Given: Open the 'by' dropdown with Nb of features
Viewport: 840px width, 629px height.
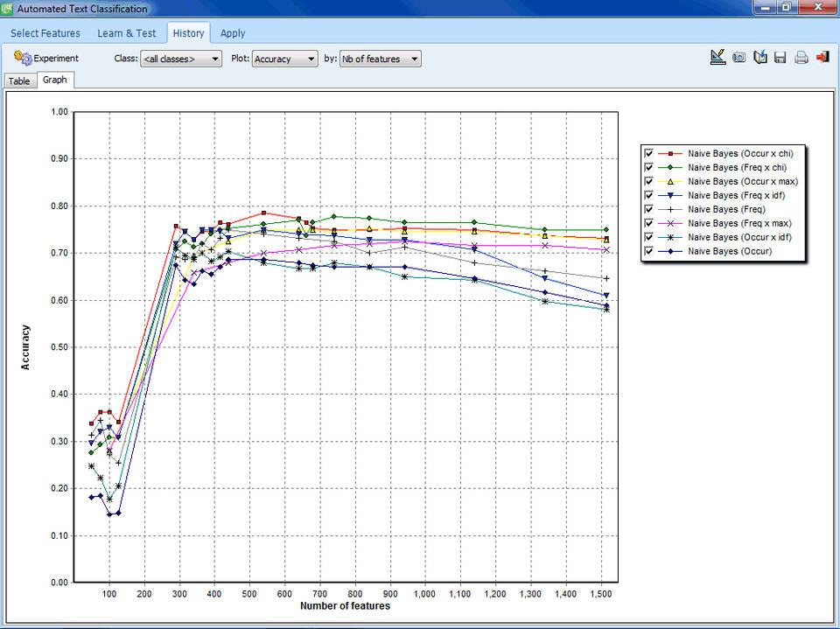Looking at the screenshot, I should [380, 59].
